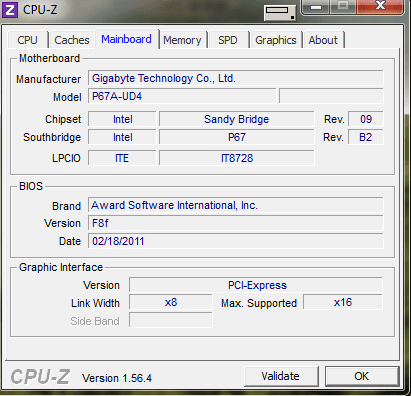
Task: Click the model value P67A-UD4
Action: click(x=182, y=96)
